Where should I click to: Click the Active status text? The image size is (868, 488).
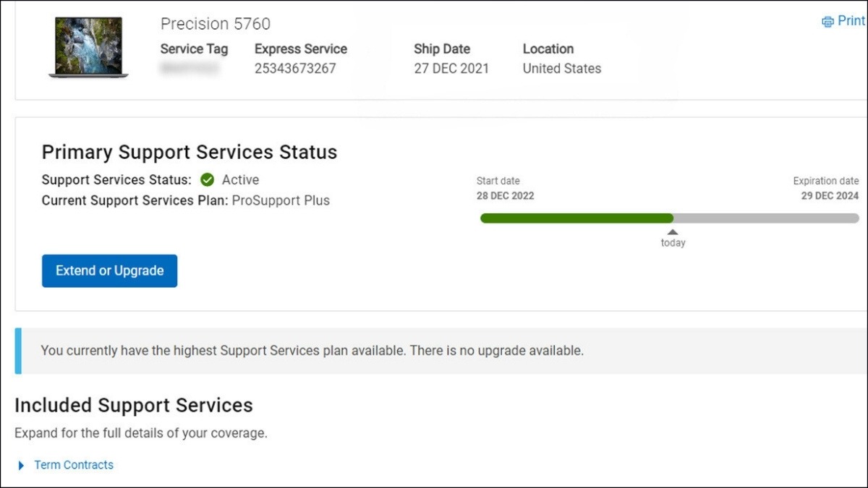tap(240, 180)
